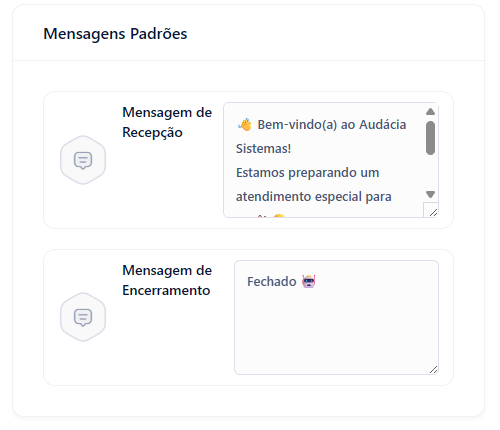Click the robot emoji after Fechado
Screen dimensions: 500x430
tap(309, 282)
